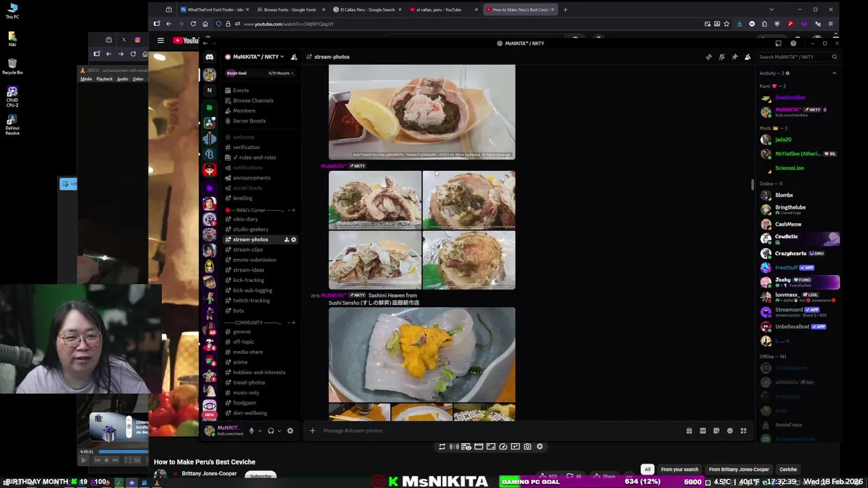The image size is (868, 488).
Task: Open large crab dish photo at top
Action: [x=422, y=112]
